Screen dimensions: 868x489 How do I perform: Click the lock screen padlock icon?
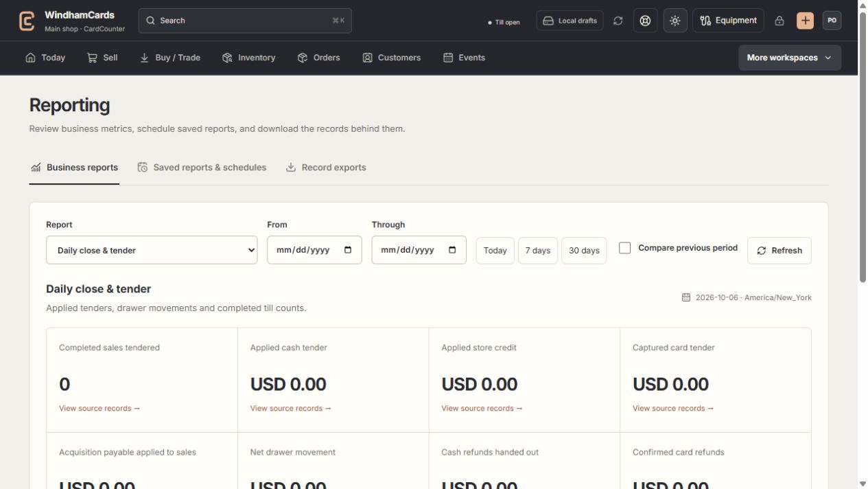[x=779, y=21]
